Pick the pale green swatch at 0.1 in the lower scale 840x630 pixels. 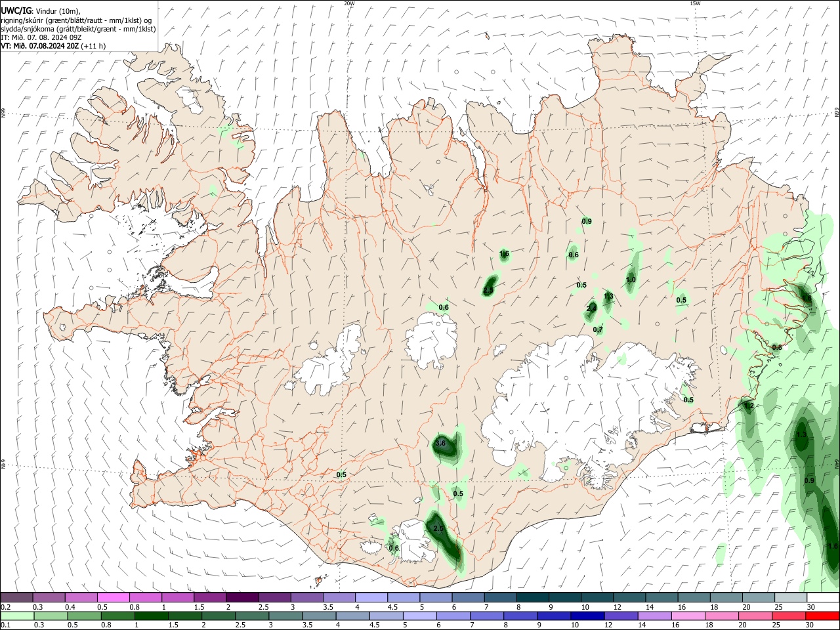click(x=17, y=616)
